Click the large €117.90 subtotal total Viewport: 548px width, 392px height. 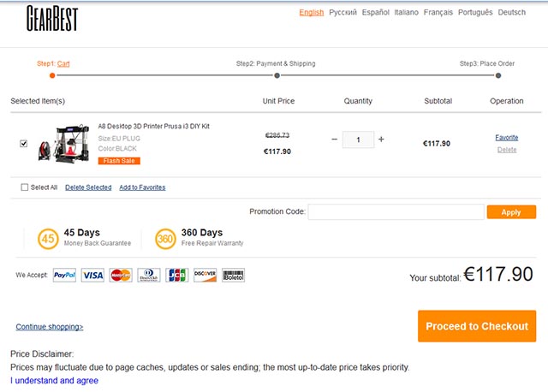[x=498, y=274]
